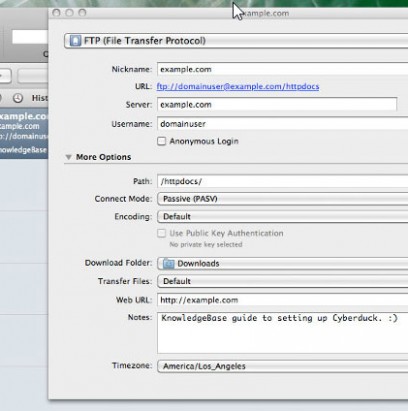
Task: Open the Encoding Default dropdown
Action: (x=283, y=217)
